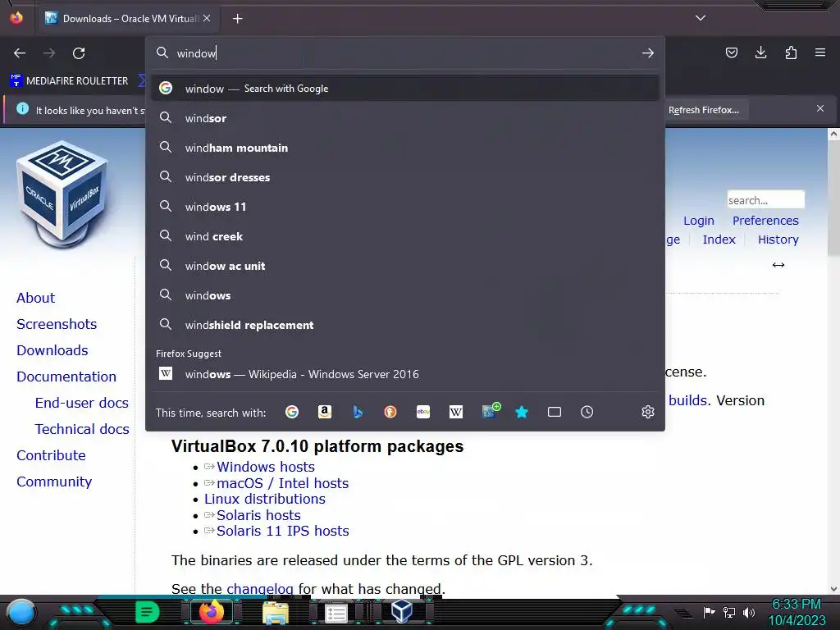The width and height of the screenshot is (840, 630).
Task: Open the Contribute sidebar link
Action: 51,455
